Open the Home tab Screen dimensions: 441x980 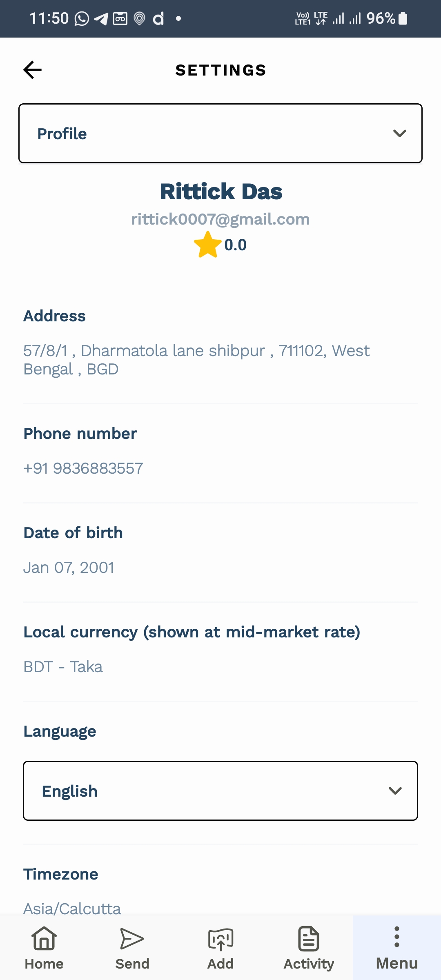[x=44, y=947]
